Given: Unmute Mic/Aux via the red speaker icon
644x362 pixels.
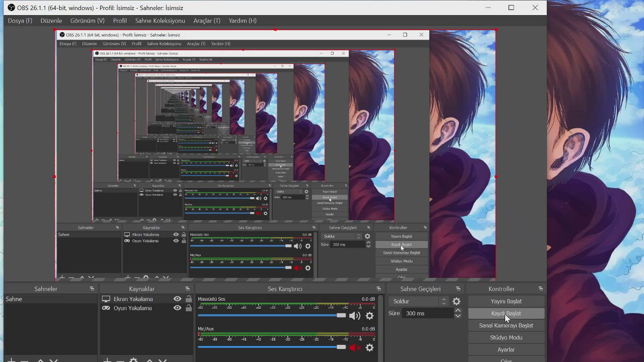Looking at the screenshot, I should 355,347.
